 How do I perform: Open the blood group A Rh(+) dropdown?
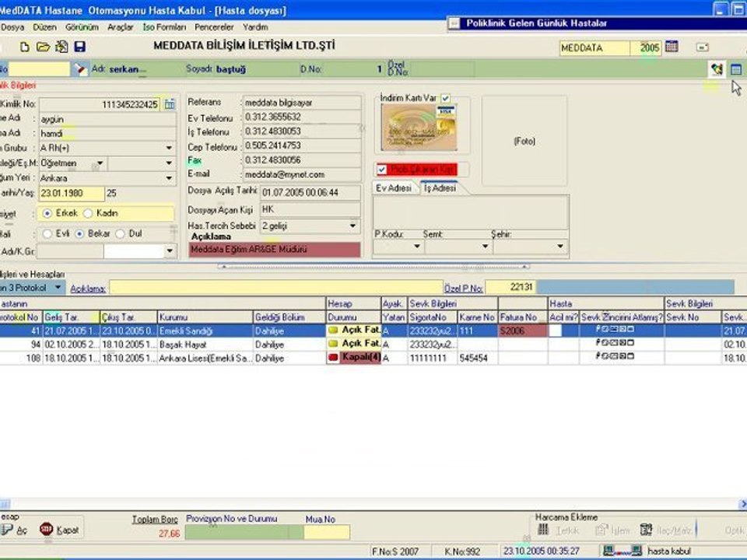[x=169, y=148]
